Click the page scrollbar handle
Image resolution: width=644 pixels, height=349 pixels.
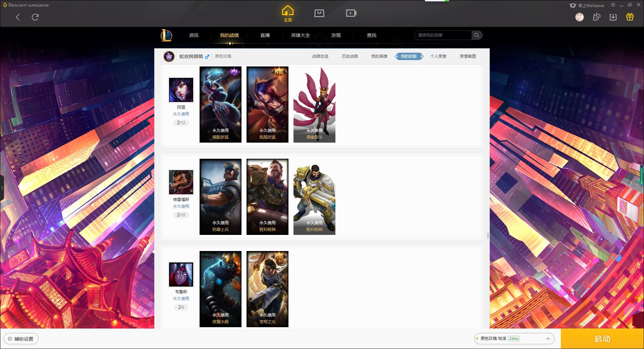488,235
